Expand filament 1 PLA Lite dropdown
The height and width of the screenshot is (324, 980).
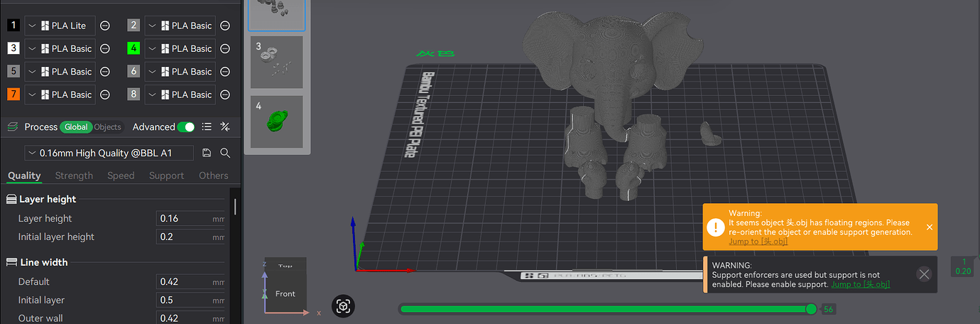pyautogui.click(x=32, y=26)
